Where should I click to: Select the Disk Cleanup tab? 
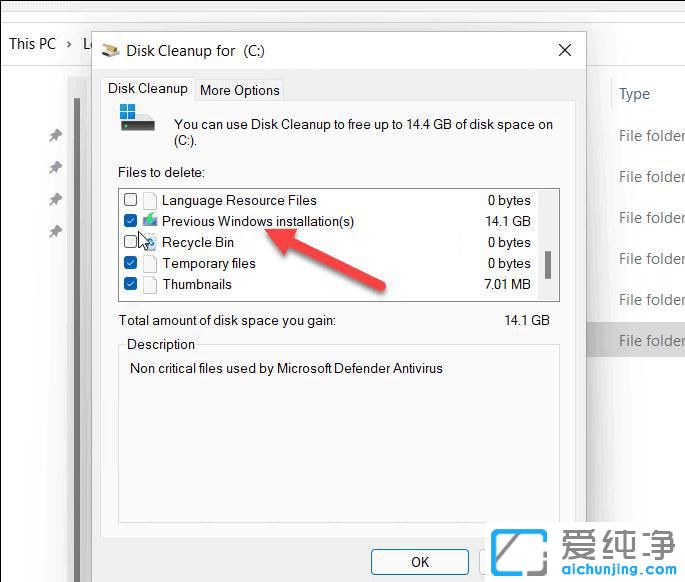click(148, 89)
